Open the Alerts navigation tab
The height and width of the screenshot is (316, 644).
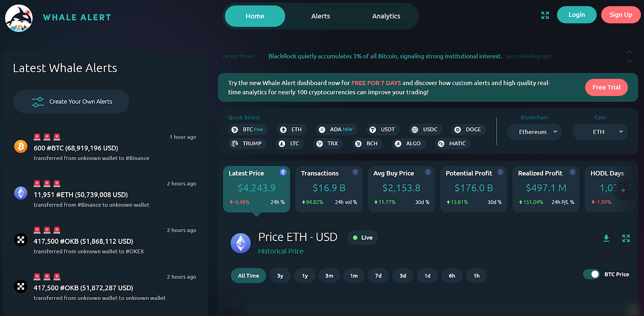tap(320, 16)
